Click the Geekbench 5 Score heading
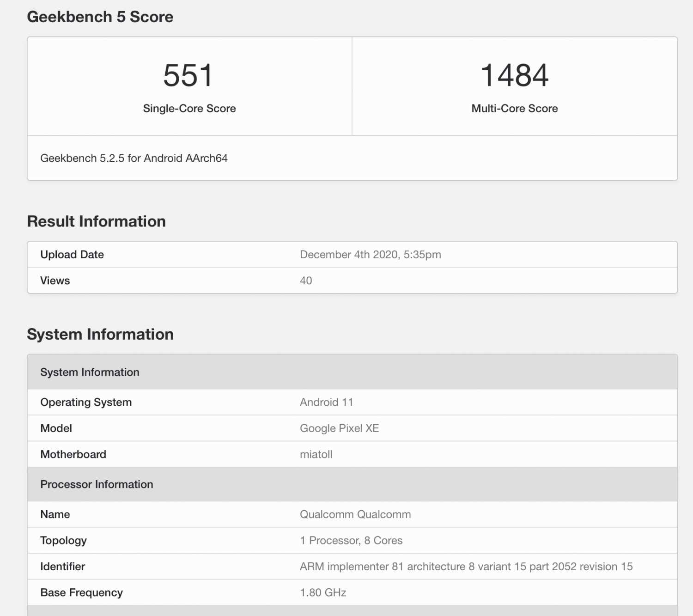 tap(100, 17)
